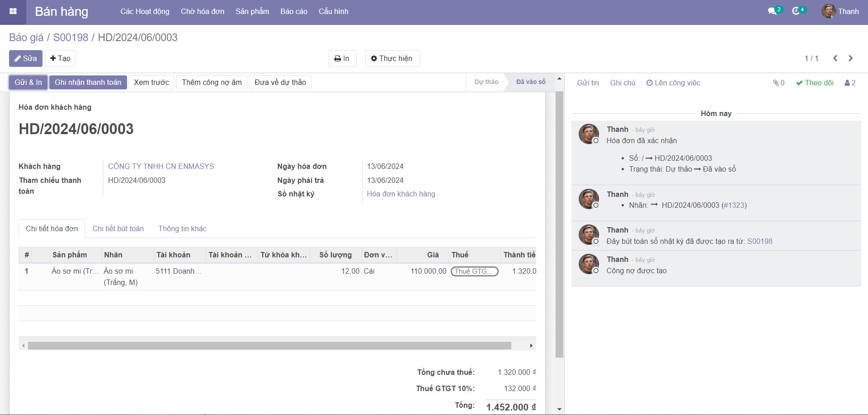This screenshot has height=415, width=868.
Task: Select the Dự thảo status stage
Action: click(x=486, y=82)
